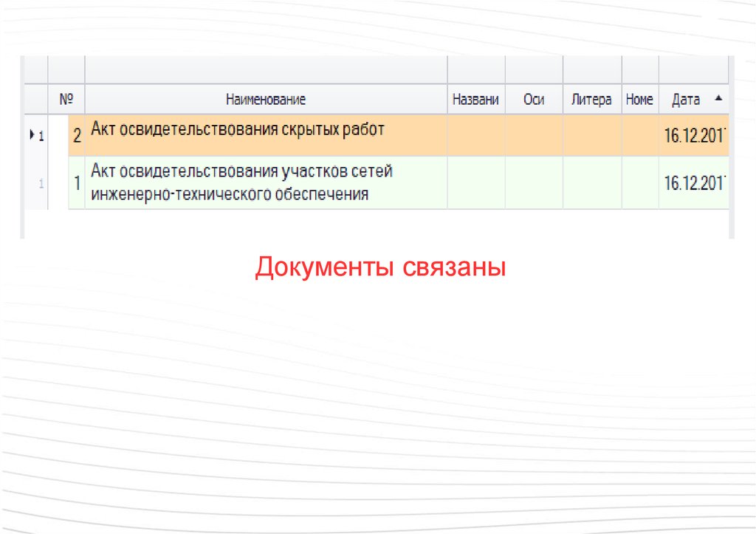Click empty Названи cell in orange row
756x534 pixels.
click(475, 135)
